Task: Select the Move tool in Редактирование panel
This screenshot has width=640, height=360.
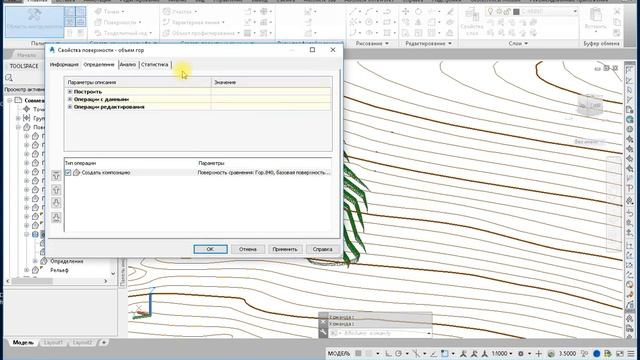Action: [406, 11]
